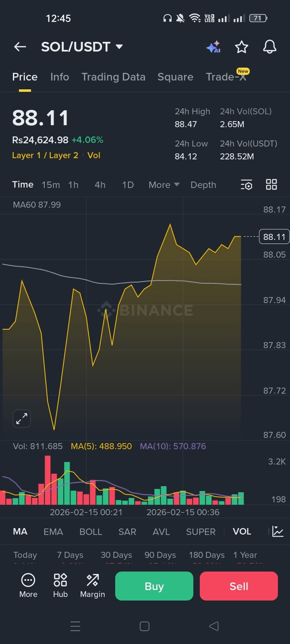Open the AI assistant sparkle icon
290x644 pixels.
(x=213, y=47)
